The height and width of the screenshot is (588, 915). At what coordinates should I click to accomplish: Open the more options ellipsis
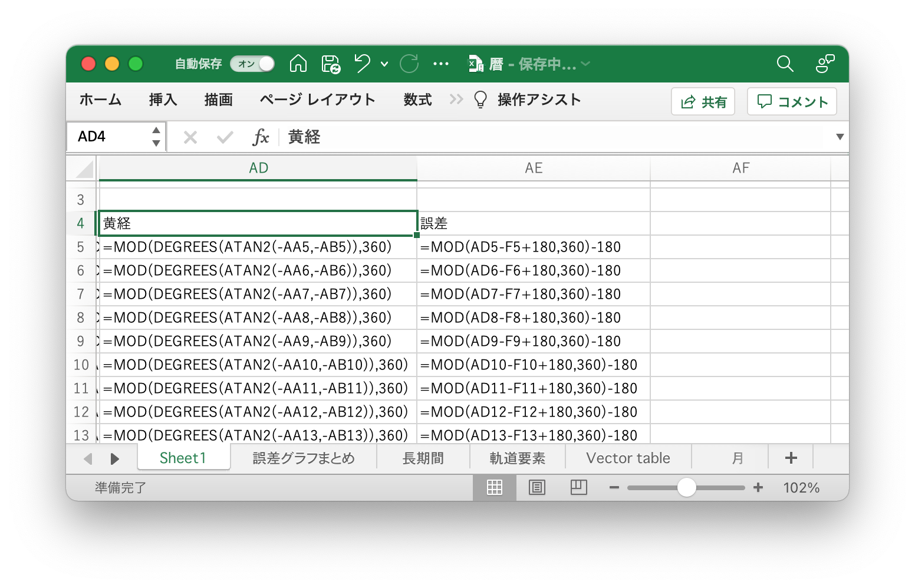coord(441,64)
